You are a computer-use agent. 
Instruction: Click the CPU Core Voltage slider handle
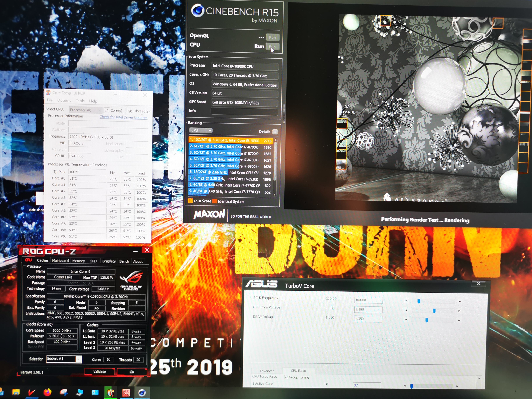pos(434,311)
